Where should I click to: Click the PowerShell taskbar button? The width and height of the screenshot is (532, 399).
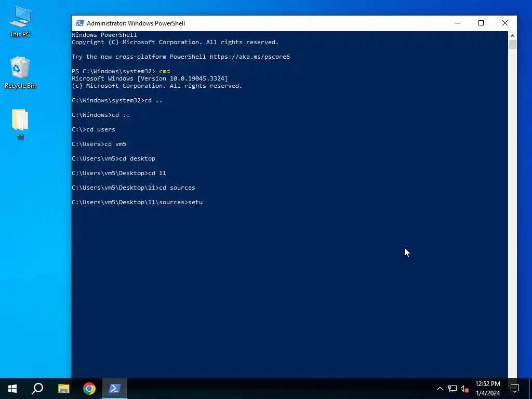coord(114,389)
